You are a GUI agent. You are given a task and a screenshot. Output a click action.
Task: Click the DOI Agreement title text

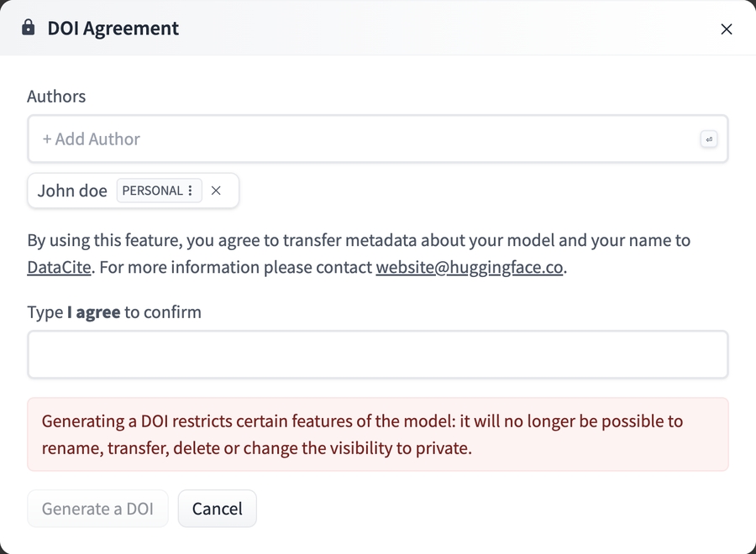(x=113, y=29)
